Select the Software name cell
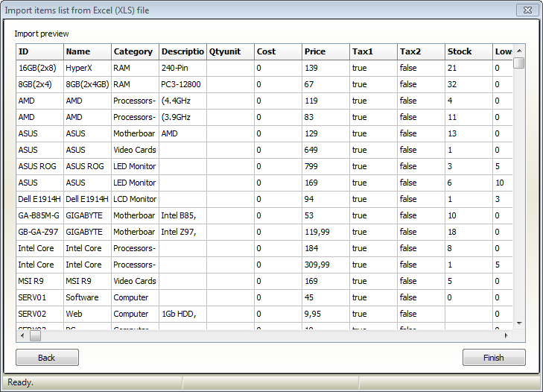Image resolution: width=543 pixels, height=392 pixels. point(87,297)
